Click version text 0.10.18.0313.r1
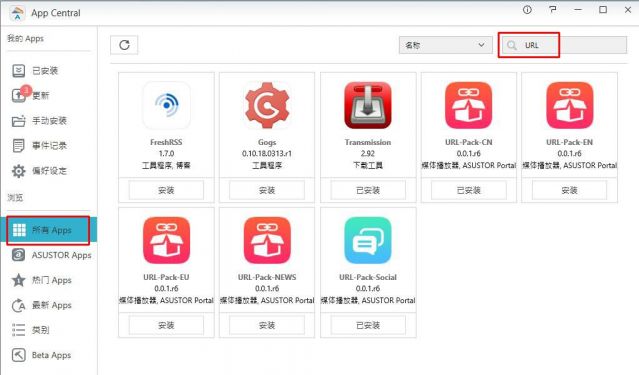639x375 pixels. click(x=267, y=154)
